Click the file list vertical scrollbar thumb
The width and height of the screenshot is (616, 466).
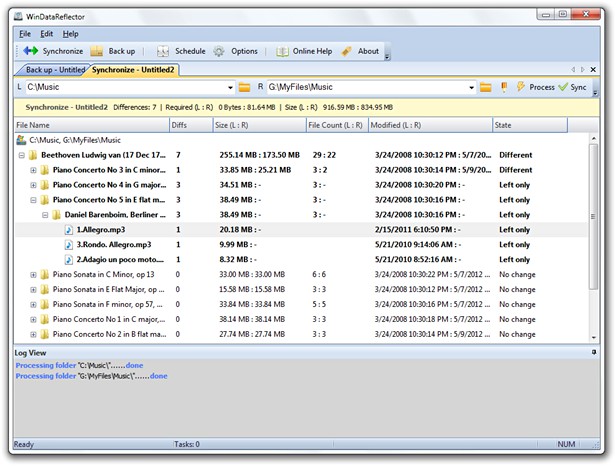tap(593, 216)
